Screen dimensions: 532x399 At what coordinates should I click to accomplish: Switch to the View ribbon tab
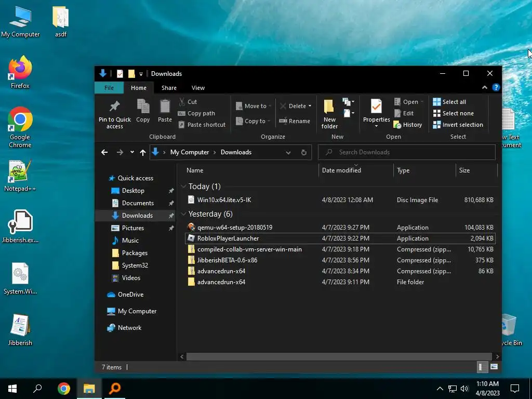pos(198,87)
